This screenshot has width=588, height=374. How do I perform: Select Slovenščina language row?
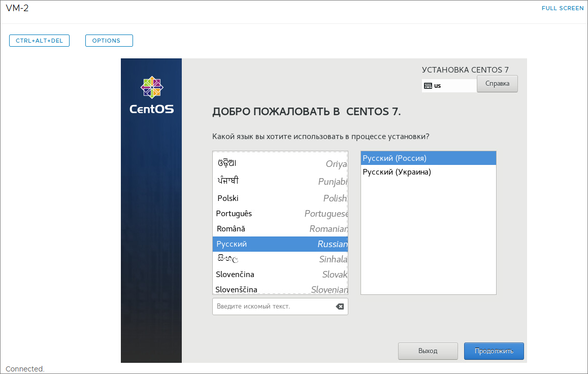280,289
